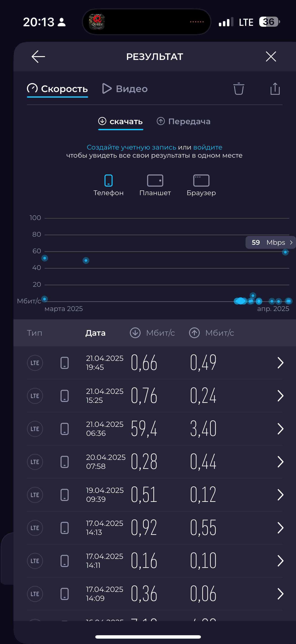The image size is (296, 644).
Task: Switch to the Видео tab
Action: pyautogui.click(x=125, y=89)
